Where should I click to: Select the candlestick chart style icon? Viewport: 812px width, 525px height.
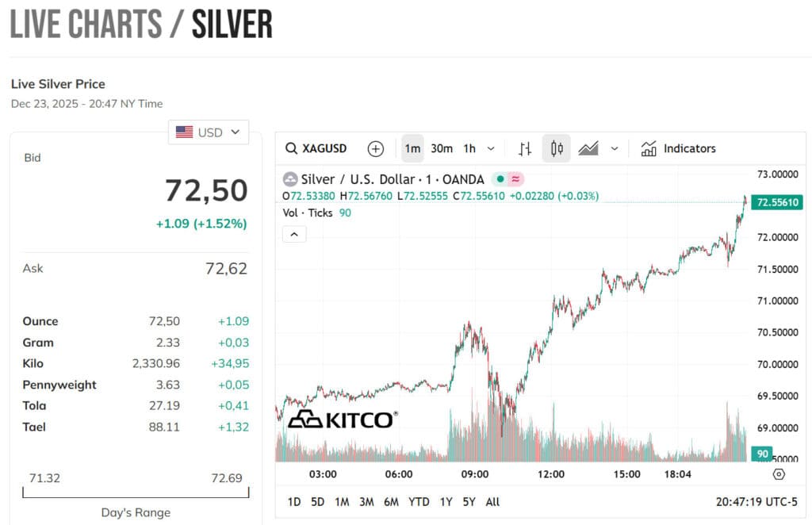(557, 148)
